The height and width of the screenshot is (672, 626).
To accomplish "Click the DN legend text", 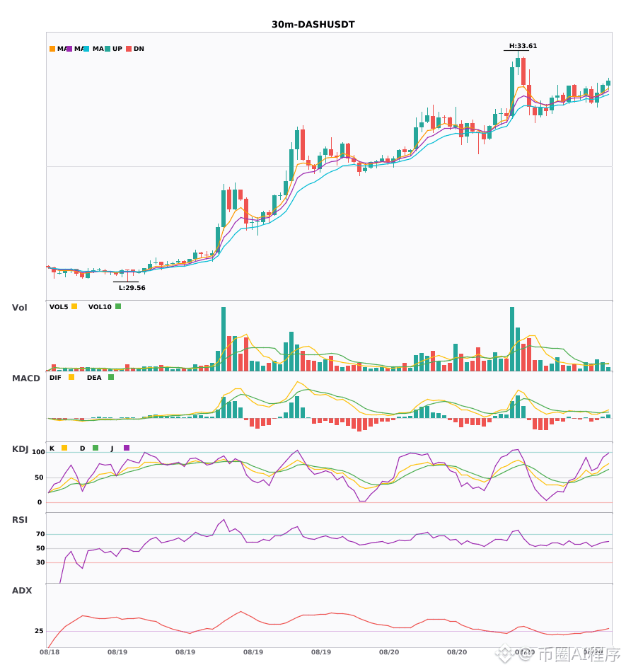I will pos(139,49).
